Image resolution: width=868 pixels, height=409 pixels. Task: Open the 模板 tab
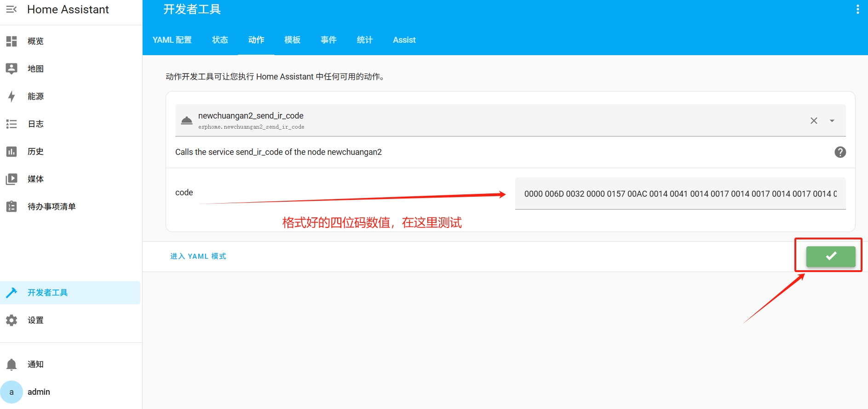click(x=292, y=40)
